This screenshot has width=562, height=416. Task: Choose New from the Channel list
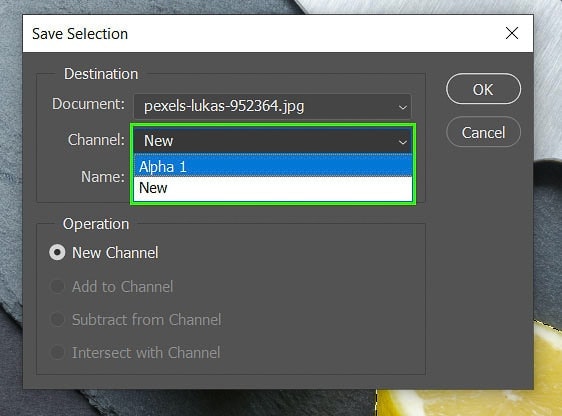[272, 188]
